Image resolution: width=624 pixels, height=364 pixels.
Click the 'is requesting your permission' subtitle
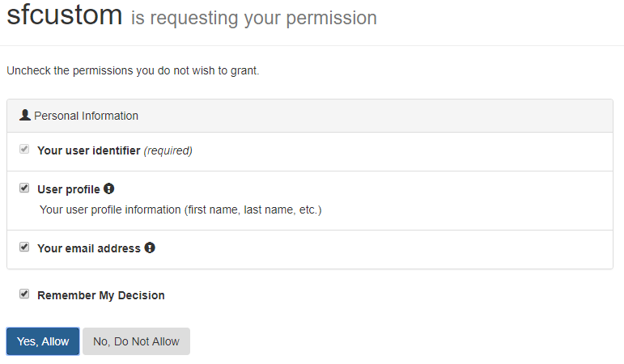click(x=254, y=18)
